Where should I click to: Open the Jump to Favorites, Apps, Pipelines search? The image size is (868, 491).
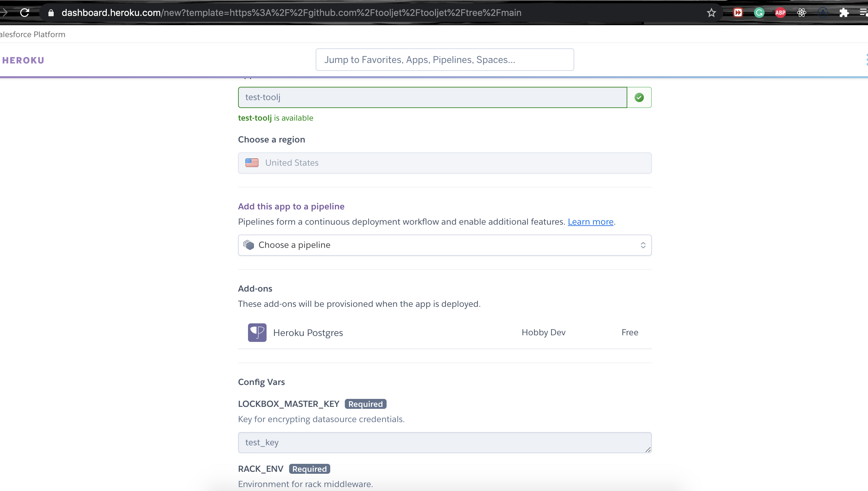pyautogui.click(x=445, y=59)
